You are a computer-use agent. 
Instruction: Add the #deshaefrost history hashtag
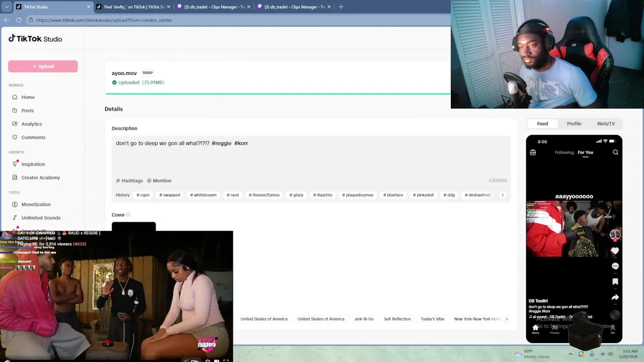pyautogui.click(x=477, y=195)
